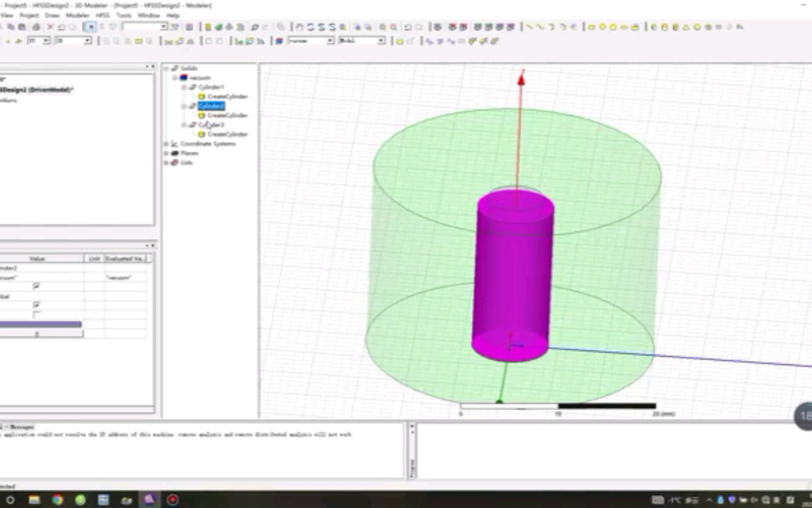Select the Draw Regular Polygon tool

point(613,27)
